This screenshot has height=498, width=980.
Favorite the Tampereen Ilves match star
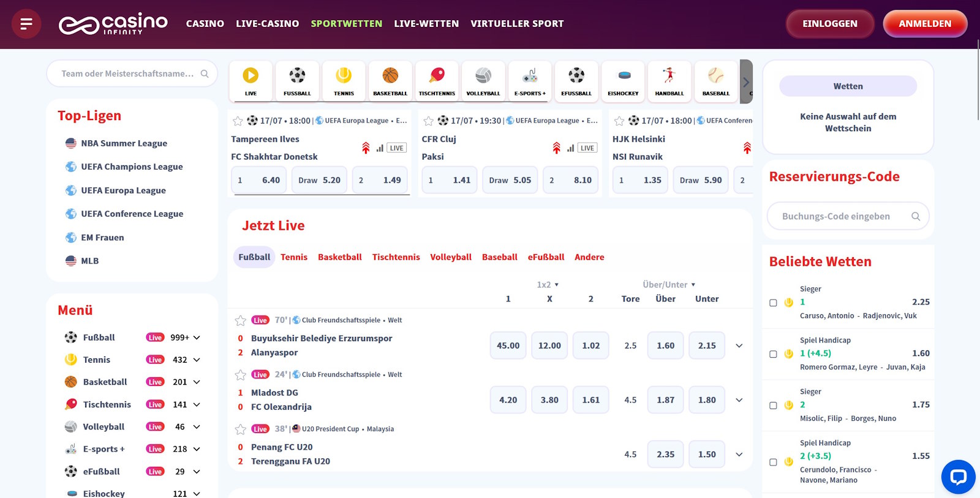point(238,121)
